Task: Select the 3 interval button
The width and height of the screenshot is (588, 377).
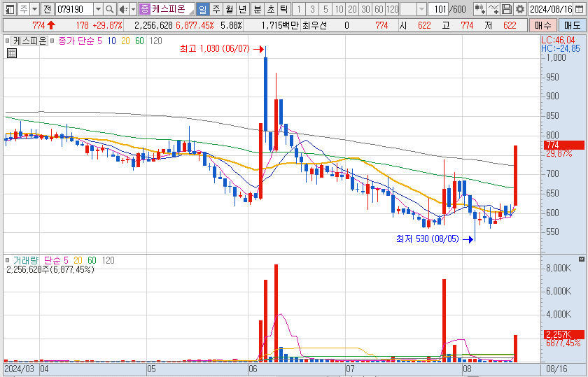Action: (x=312, y=9)
